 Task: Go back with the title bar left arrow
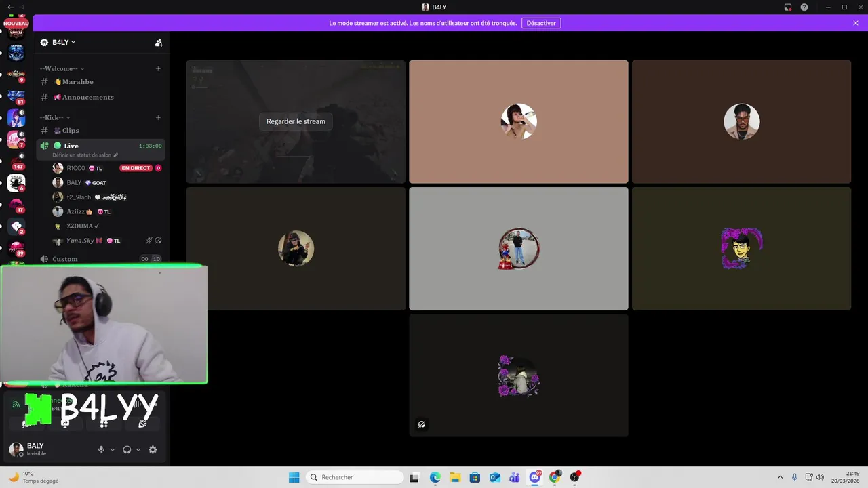[x=10, y=7]
